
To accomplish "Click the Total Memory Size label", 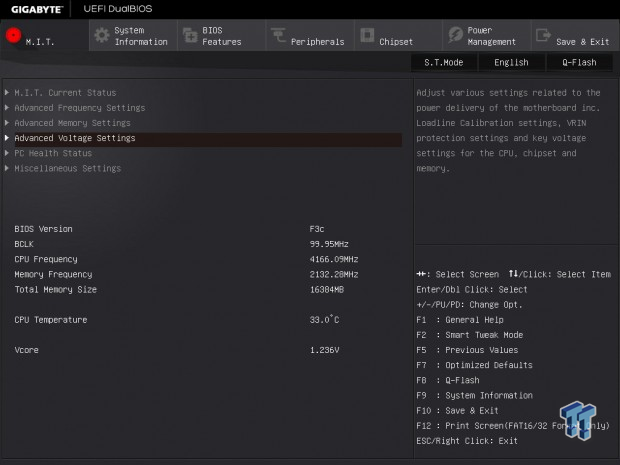I will pos(55,289).
